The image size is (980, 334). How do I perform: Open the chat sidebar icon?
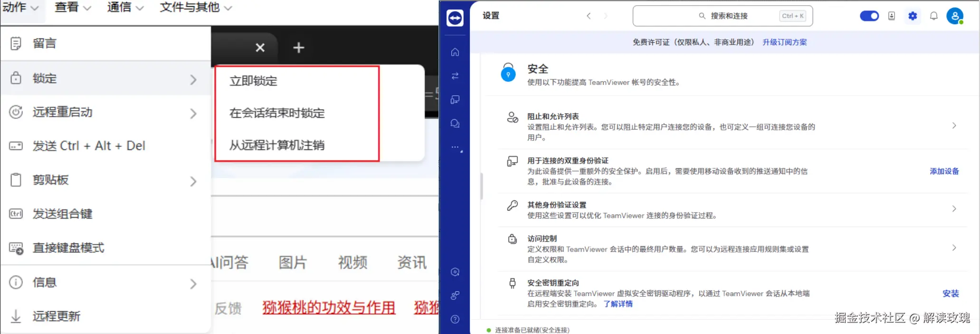[455, 123]
